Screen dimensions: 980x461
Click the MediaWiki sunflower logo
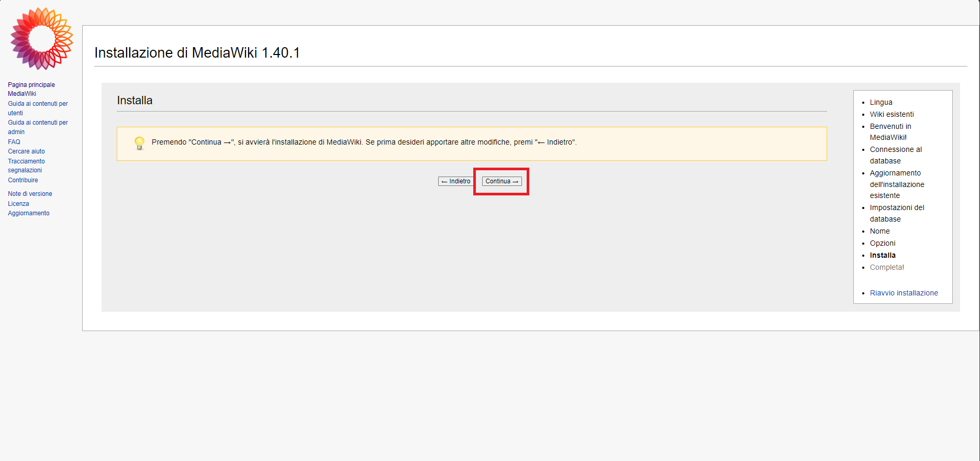[x=41, y=39]
